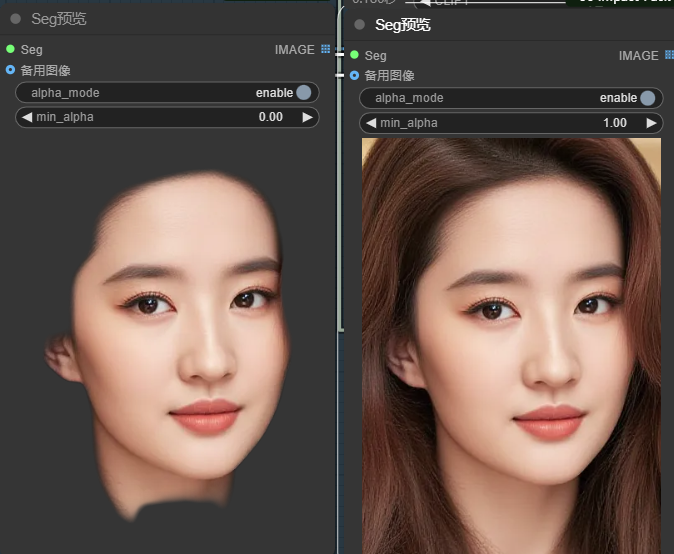Toggle alpha_mode enable switch in left node
674x554 pixels.
click(303, 92)
